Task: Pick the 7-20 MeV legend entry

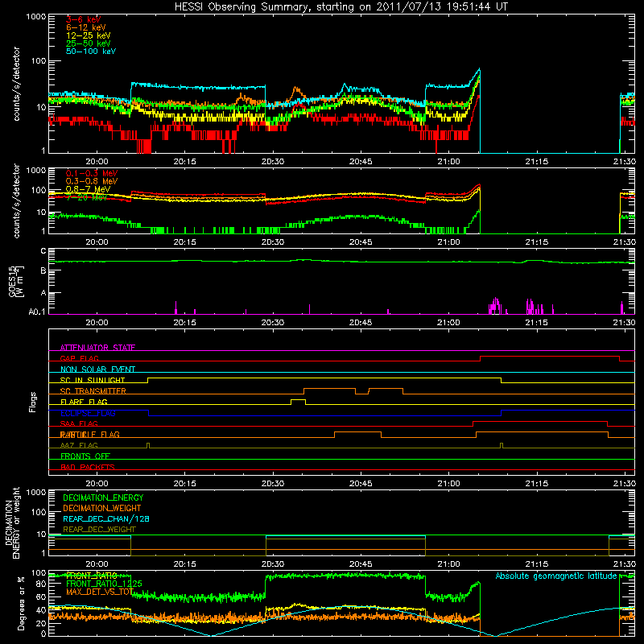Action: click(x=86, y=197)
